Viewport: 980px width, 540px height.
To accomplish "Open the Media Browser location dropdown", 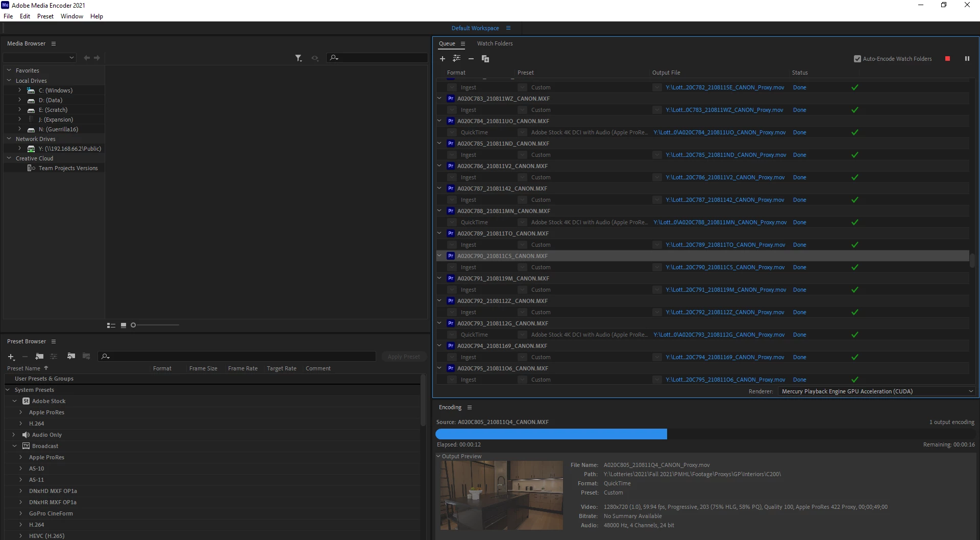I will pyautogui.click(x=40, y=58).
